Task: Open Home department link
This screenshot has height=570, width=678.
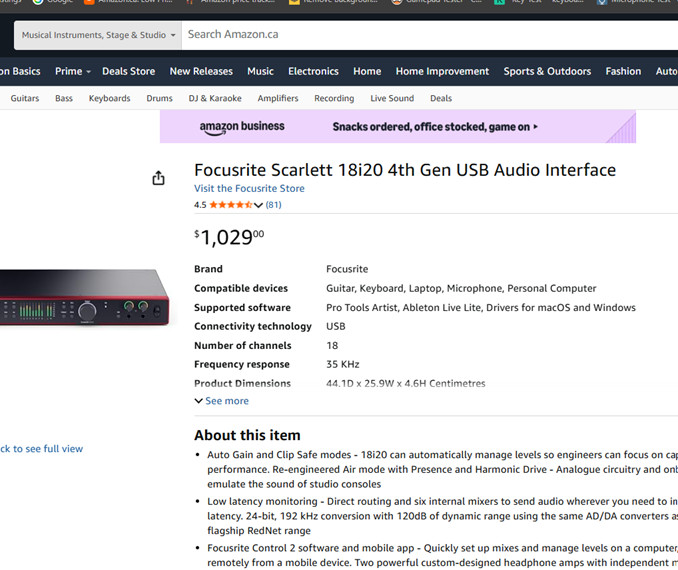Action: (367, 71)
